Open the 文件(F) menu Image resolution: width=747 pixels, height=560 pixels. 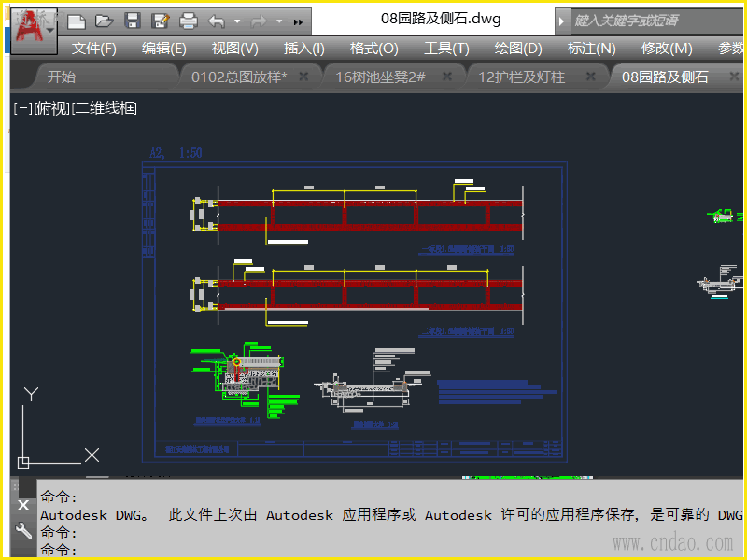(94, 49)
